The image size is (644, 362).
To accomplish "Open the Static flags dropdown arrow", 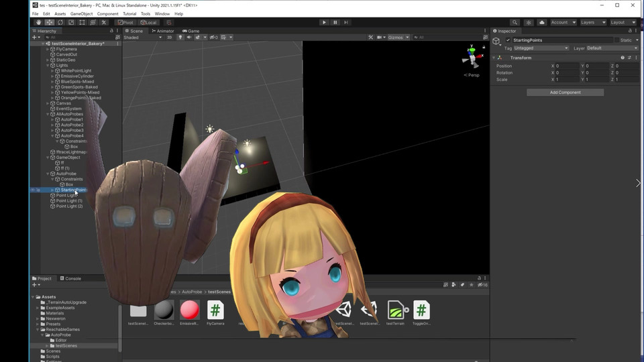I will pyautogui.click(x=637, y=40).
